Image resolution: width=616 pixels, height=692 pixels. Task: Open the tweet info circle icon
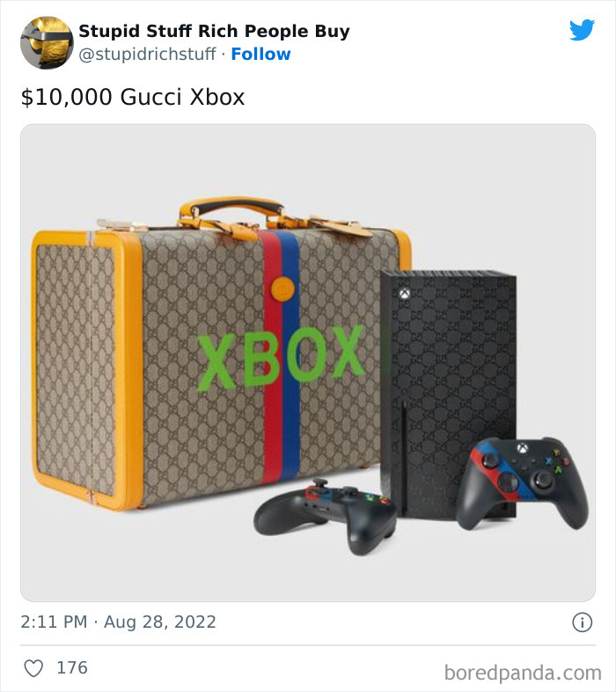click(x=582, y=622)
